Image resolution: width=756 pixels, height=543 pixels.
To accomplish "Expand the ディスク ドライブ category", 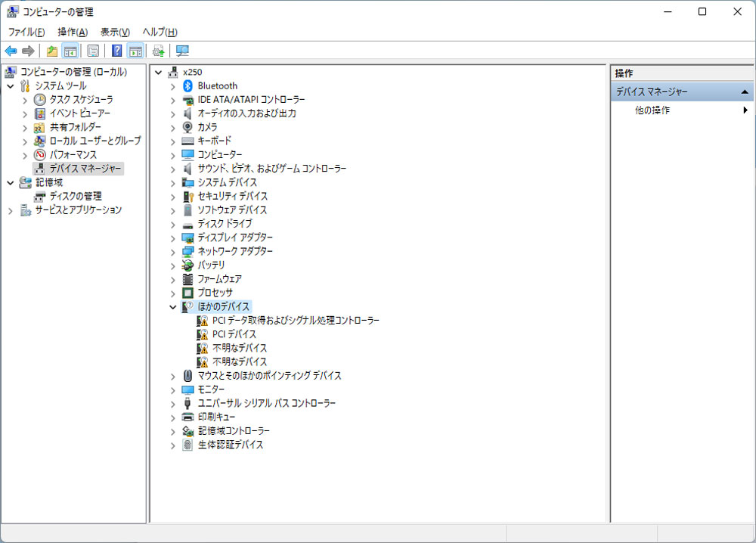I will 172,225.
